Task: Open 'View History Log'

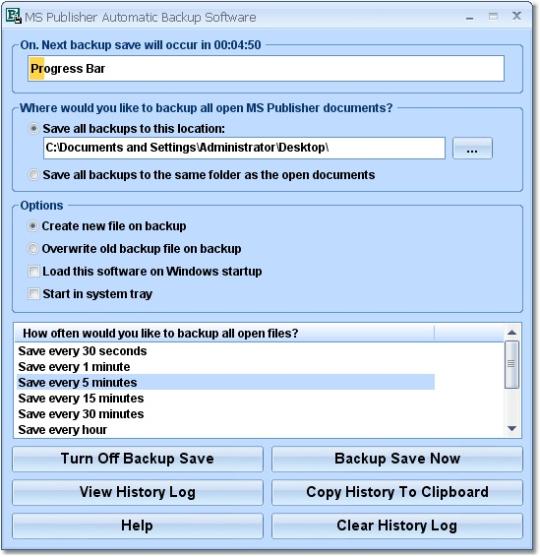Action: [137, 492]
